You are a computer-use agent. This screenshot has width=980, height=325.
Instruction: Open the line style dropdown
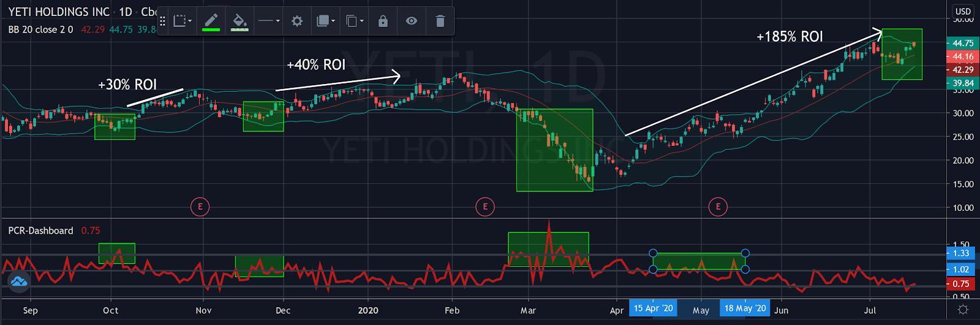[269, 21]
